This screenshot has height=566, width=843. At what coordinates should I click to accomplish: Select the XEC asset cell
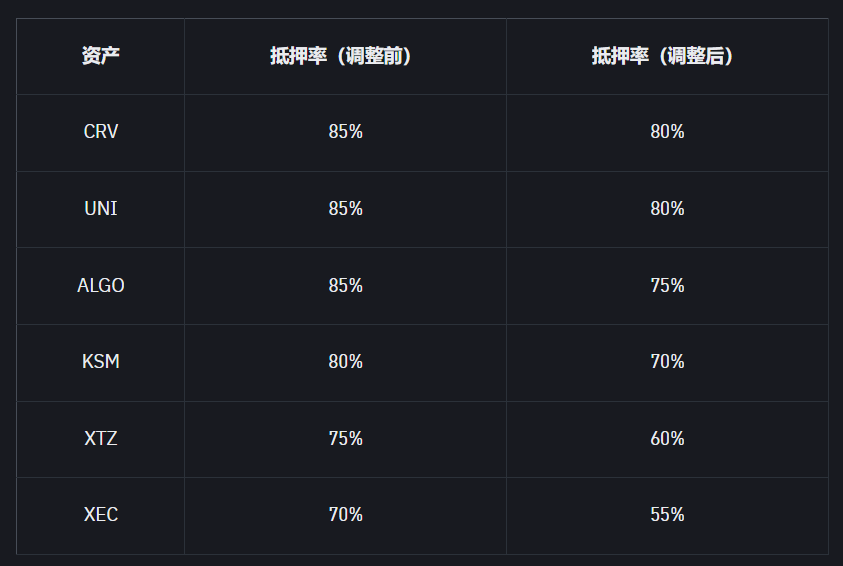(x=101, y=515)
